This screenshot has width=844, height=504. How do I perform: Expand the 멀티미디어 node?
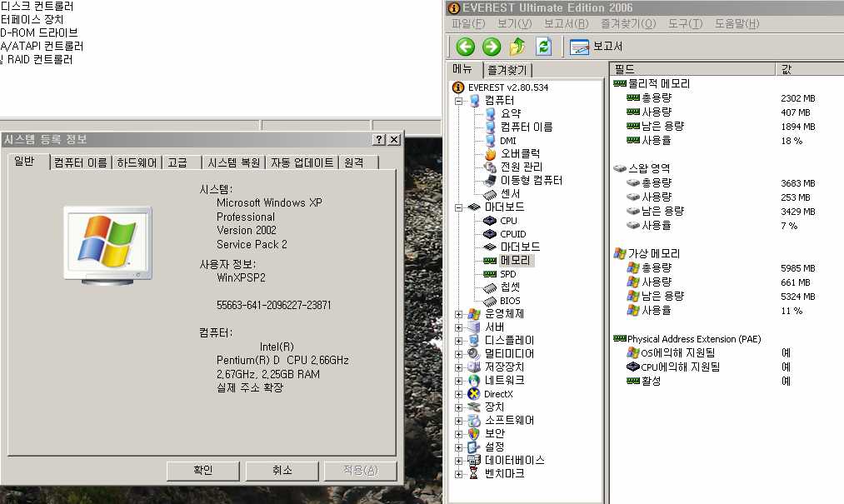point(458,354)
